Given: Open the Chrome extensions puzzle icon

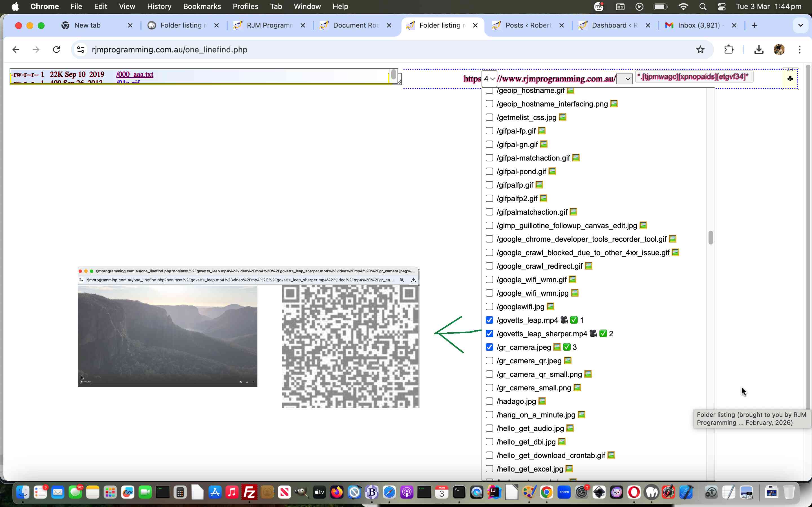Looking at the screenshot, I should pos(729,49).
